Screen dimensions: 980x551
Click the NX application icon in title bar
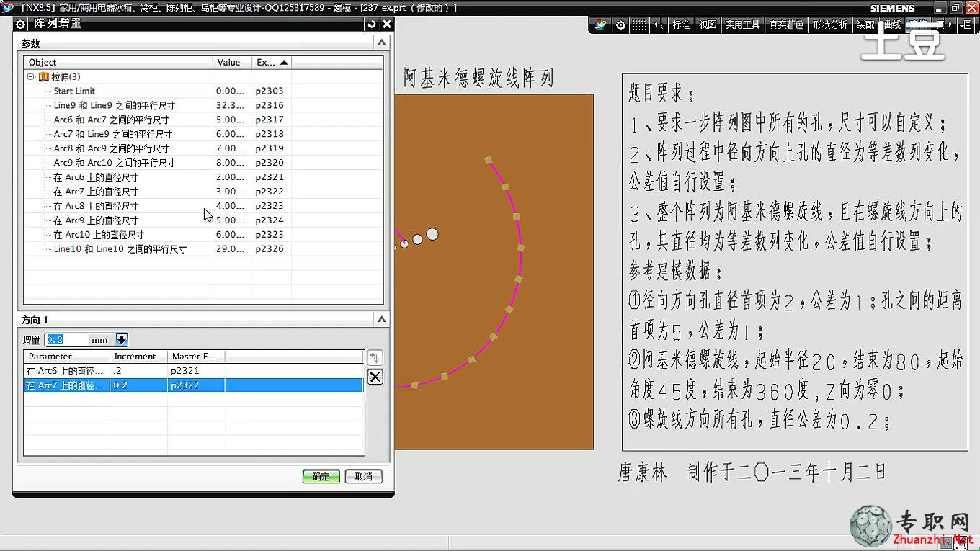pyautogui.click(x=8, y=8)
